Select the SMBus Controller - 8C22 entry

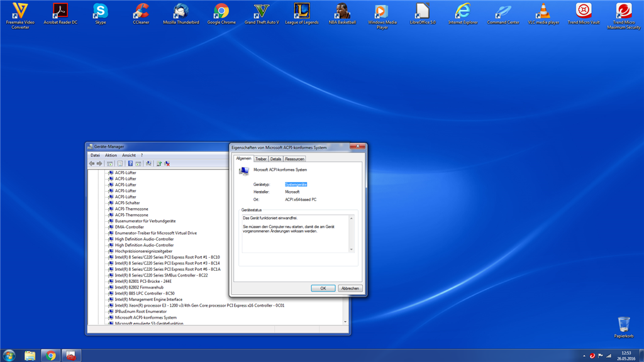[x=161, y=275]
